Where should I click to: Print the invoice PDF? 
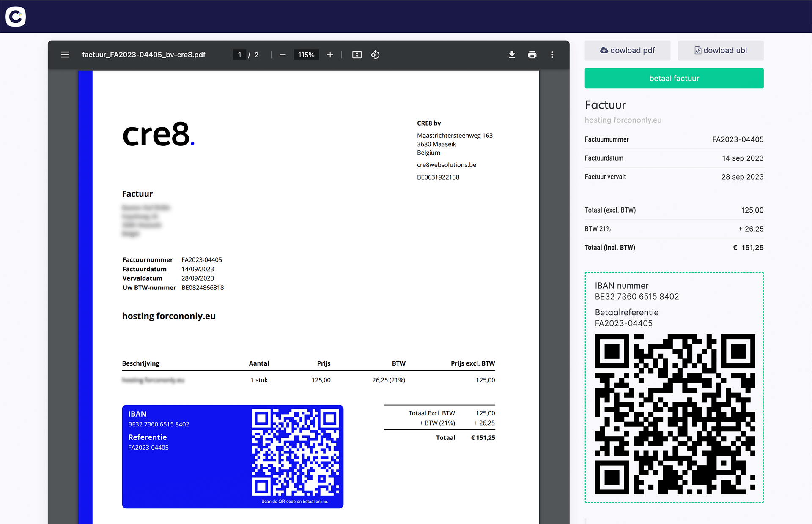tap(532, 55)
